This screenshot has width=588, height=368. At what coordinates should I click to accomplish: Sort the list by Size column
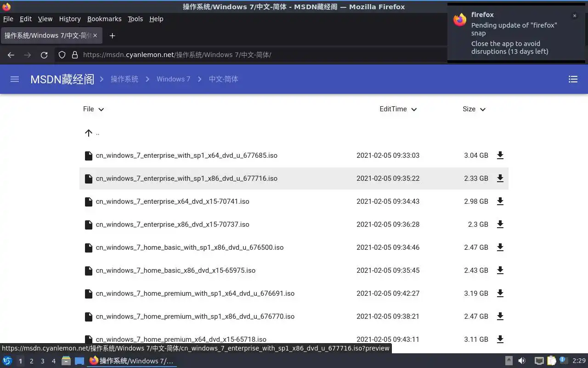tap(474, 109)
